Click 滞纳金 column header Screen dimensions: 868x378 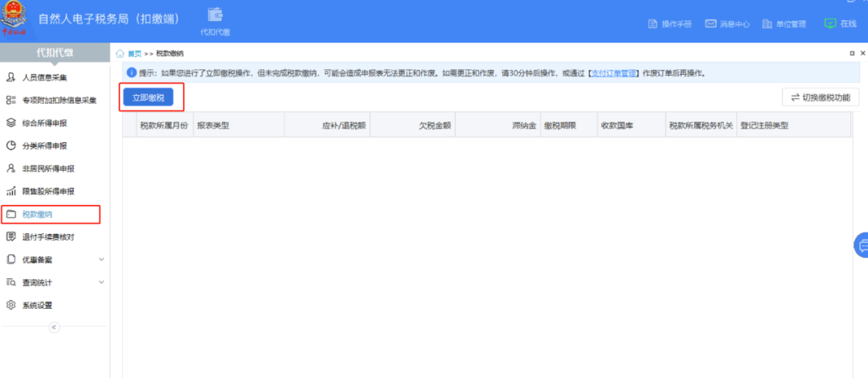point(497,125)
